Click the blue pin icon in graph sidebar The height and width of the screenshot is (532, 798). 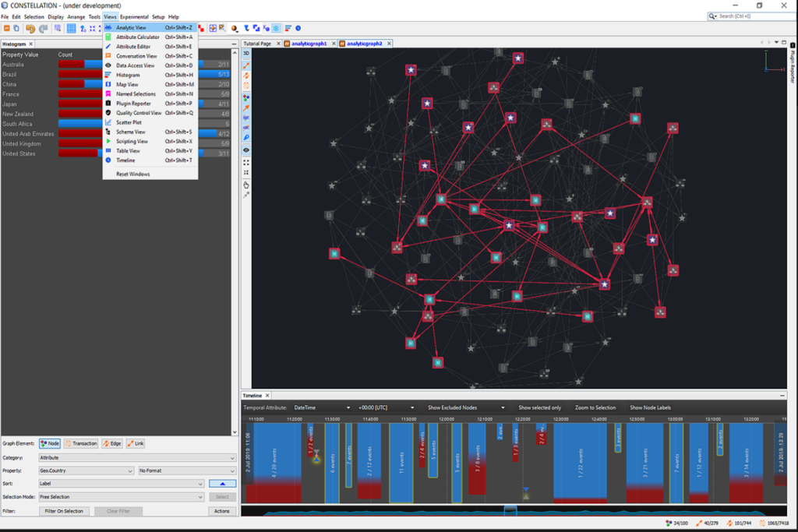[x=246, y=138]
